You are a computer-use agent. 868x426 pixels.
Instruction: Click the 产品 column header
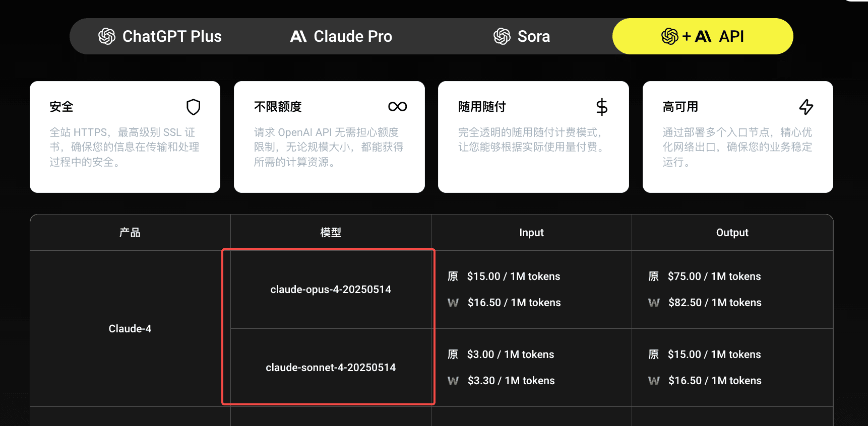130,233
